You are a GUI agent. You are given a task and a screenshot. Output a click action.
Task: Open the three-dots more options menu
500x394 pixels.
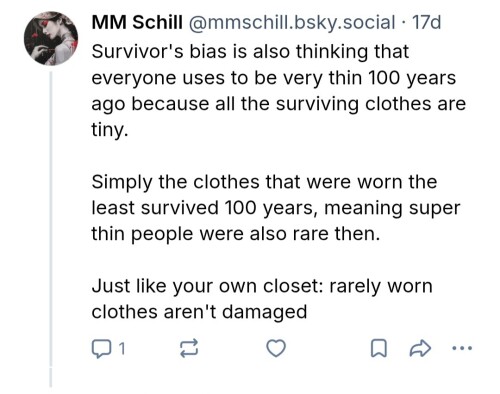462,348
